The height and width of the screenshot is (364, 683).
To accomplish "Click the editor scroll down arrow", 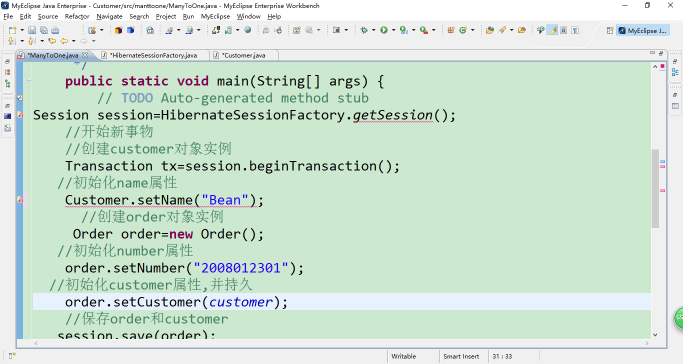I will (x=655, y=335).
